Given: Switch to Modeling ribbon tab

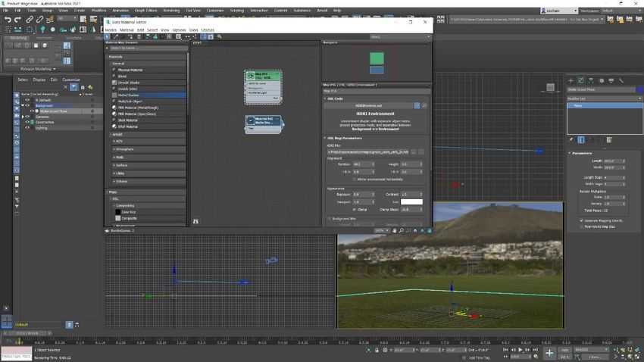Looking at the screenshot, I should pyautogui.click(x=18, y=38).
